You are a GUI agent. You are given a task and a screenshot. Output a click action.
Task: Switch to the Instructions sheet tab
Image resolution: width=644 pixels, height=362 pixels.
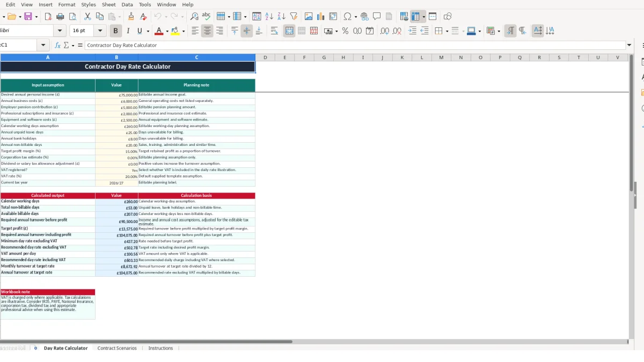(160, 348)
